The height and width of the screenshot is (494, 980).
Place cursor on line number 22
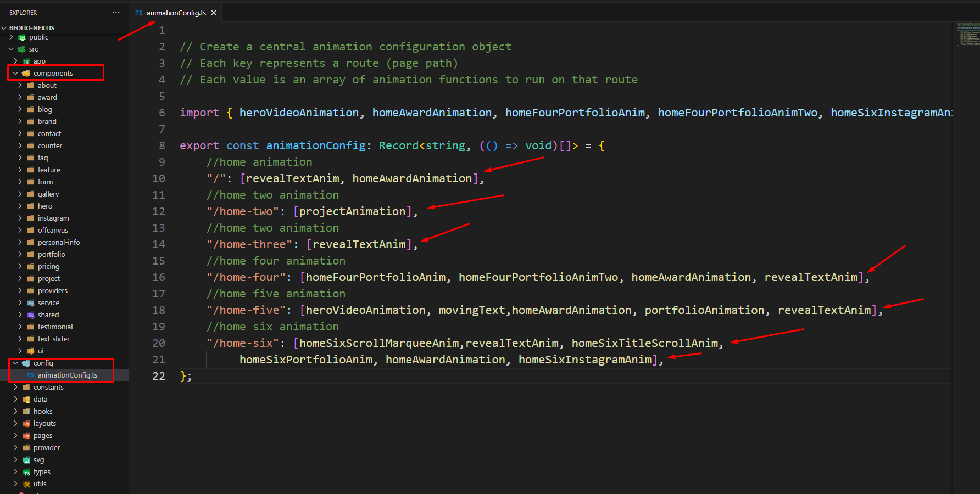pyautogui.click(x=159, y=376)
